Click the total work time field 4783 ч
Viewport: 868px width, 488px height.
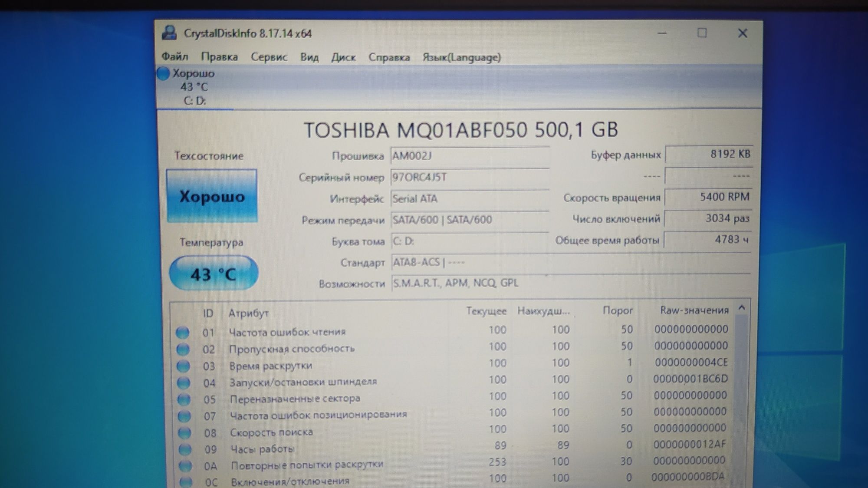[x=707, y=239]
